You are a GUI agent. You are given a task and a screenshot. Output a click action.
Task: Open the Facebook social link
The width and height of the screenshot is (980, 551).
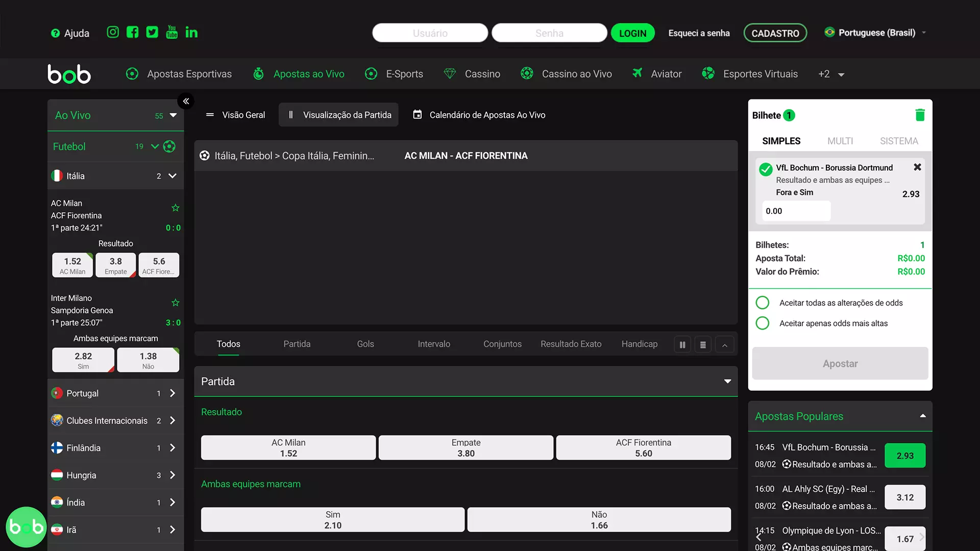click(132, 32)
